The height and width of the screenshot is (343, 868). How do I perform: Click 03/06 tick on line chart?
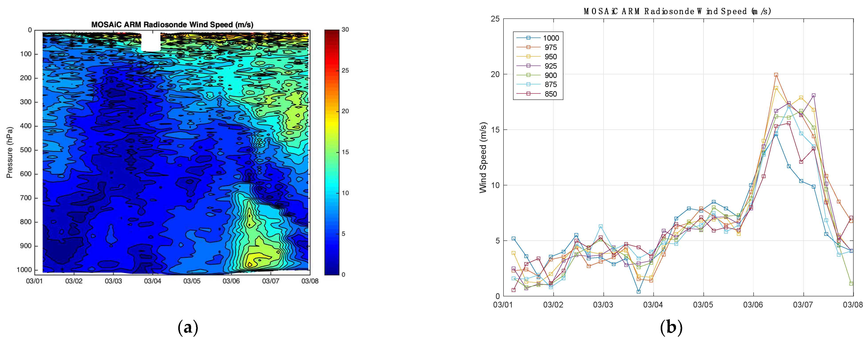(753, 305)
